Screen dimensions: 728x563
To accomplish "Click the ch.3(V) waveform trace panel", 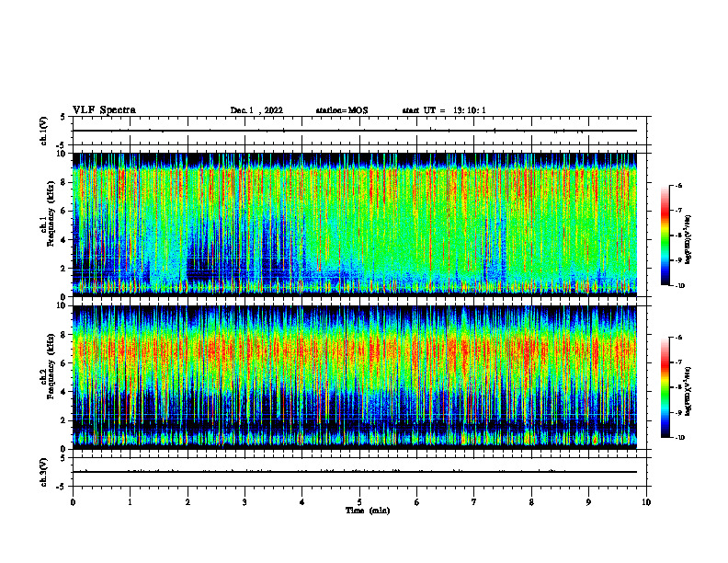I will tap(359, 472).
